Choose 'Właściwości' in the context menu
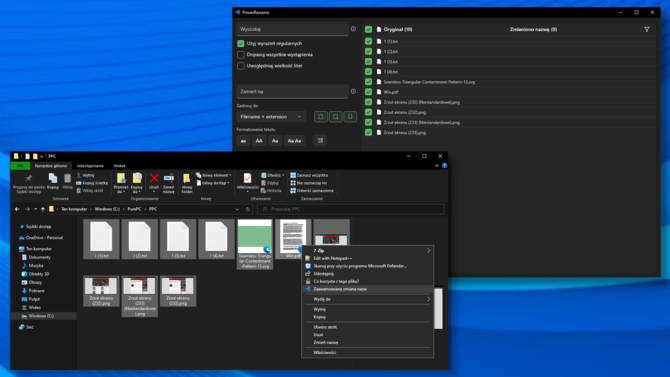The height and width of the screenshot is (377, 670). [x=367, y=353]
